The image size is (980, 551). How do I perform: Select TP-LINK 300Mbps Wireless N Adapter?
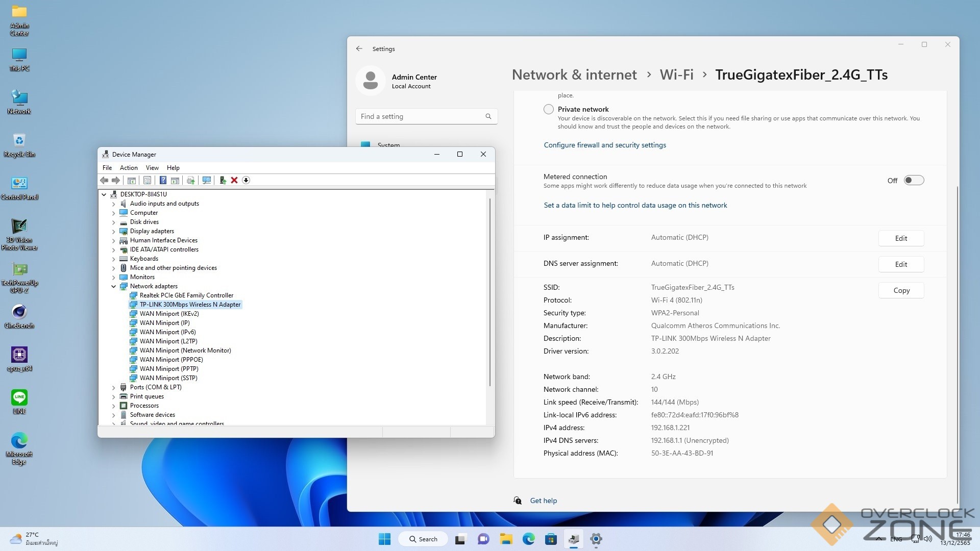185,305
